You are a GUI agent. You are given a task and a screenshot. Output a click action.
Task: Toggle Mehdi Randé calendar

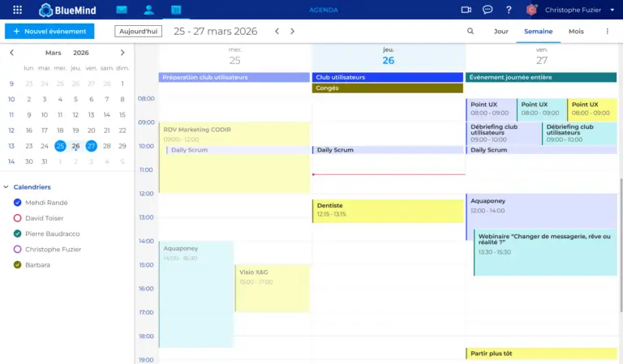click(x=18, y=203)
